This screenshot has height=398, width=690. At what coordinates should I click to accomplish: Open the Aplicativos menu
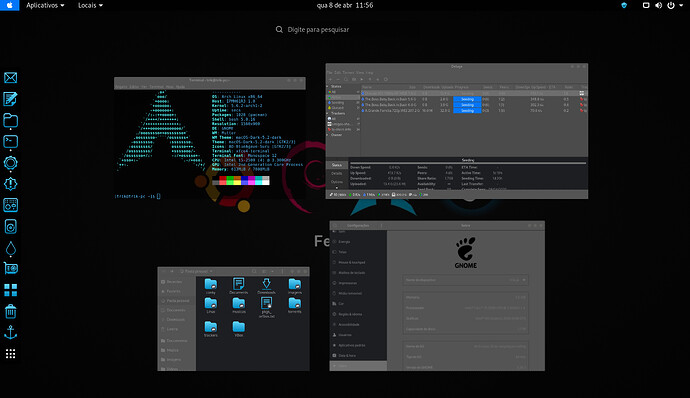click(45, 5)
